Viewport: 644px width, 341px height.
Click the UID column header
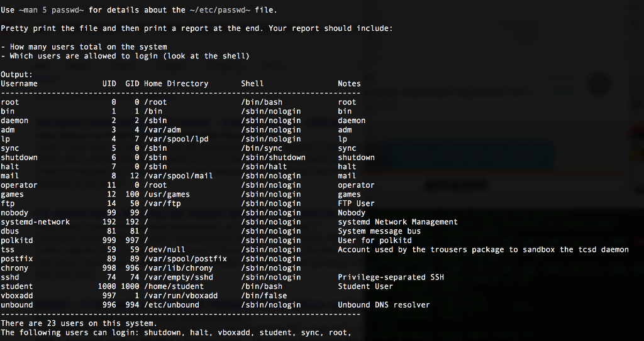pos(109,84)
